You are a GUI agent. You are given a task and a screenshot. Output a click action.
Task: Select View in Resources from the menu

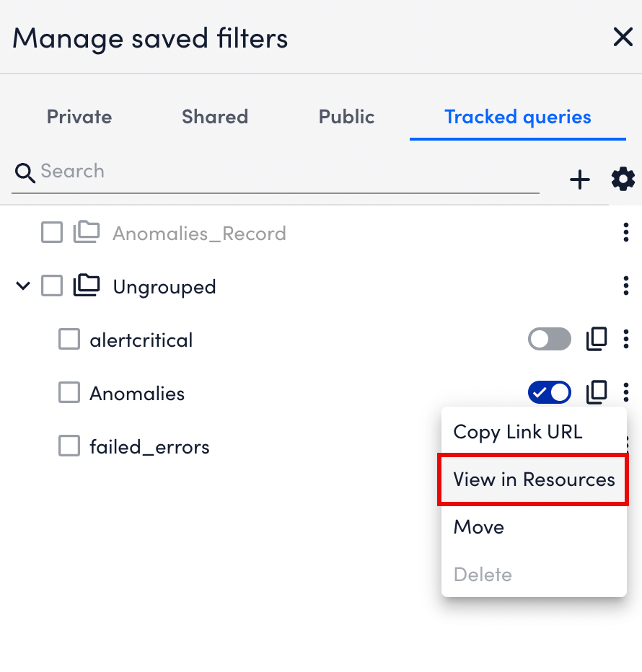(x=533, y=479)
